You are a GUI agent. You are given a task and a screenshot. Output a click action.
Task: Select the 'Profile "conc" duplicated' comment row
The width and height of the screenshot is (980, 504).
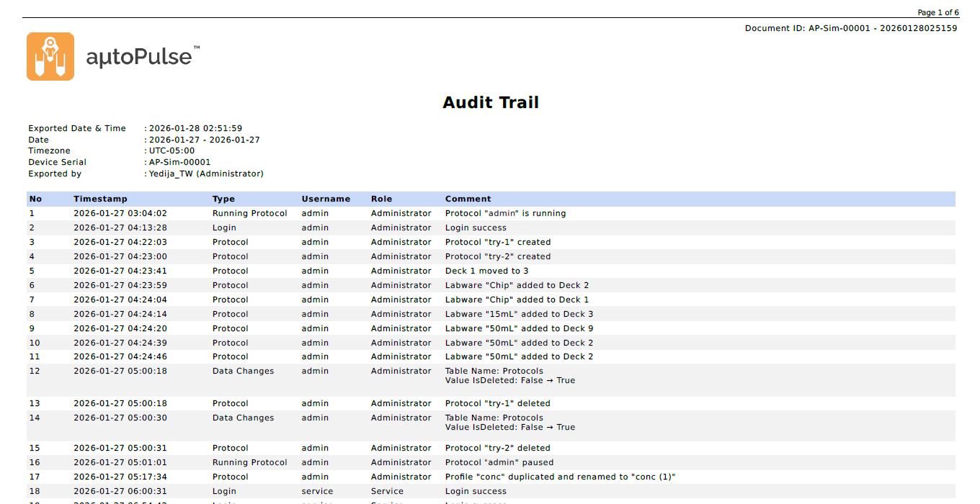pyautogui.click(x=560, y=477)
